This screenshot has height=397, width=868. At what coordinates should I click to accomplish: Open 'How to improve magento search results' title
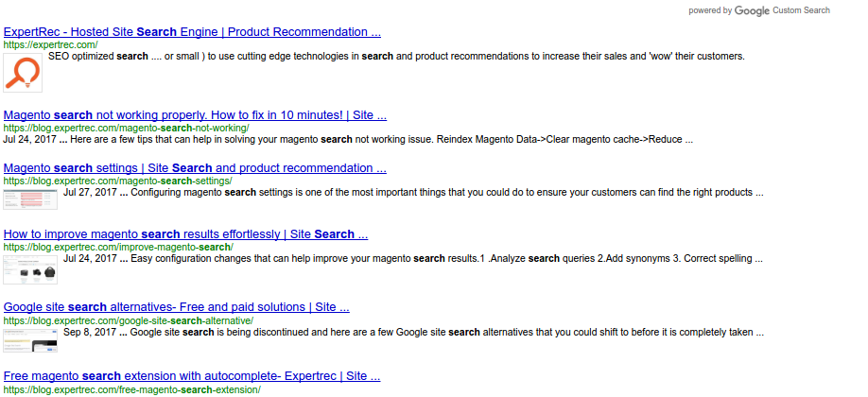pyautogui.click(x=185, y=234)
